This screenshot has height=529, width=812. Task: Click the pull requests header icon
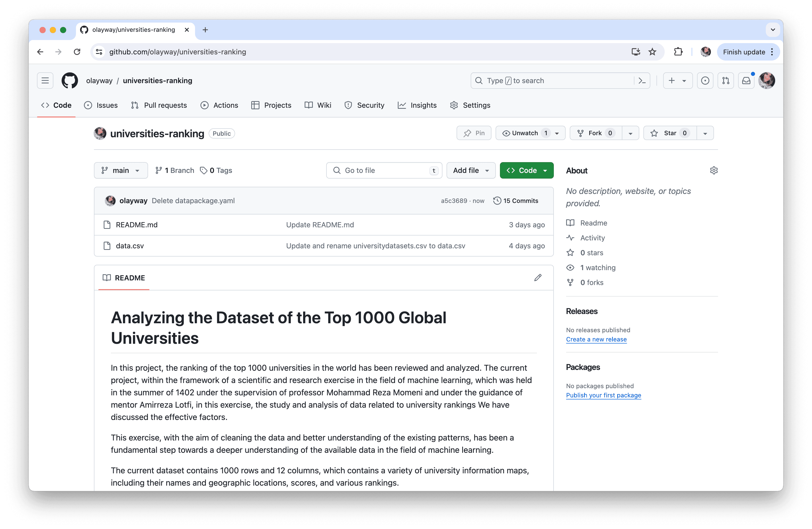(x=726, y=81)
